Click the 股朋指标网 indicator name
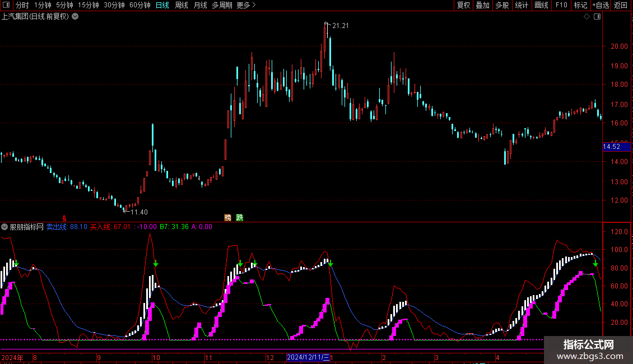 pos(27,227)
